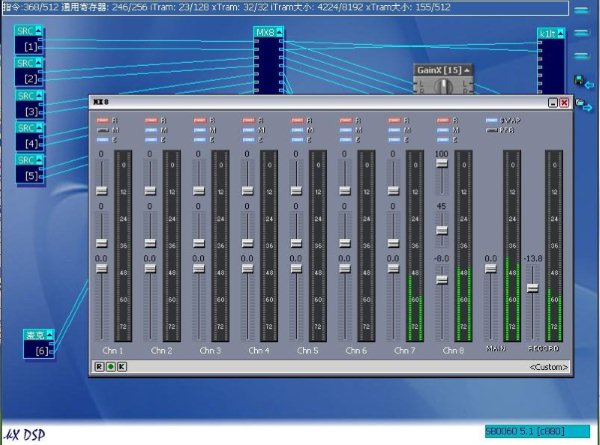Toggle the R switch on Chn 1
The width and height of the screenshot is (600, 445).
point(103,120)
